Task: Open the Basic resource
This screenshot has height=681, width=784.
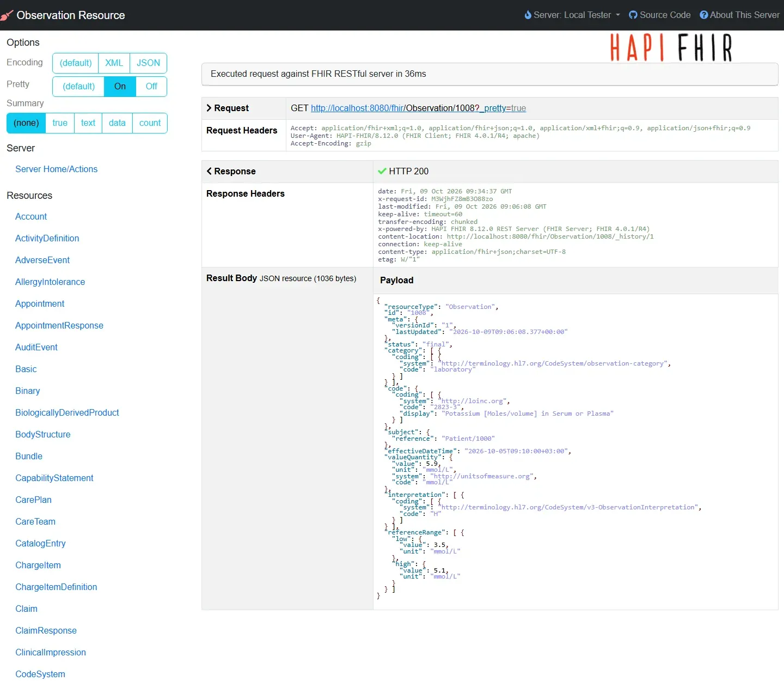Action: click(x=26, y=369)
